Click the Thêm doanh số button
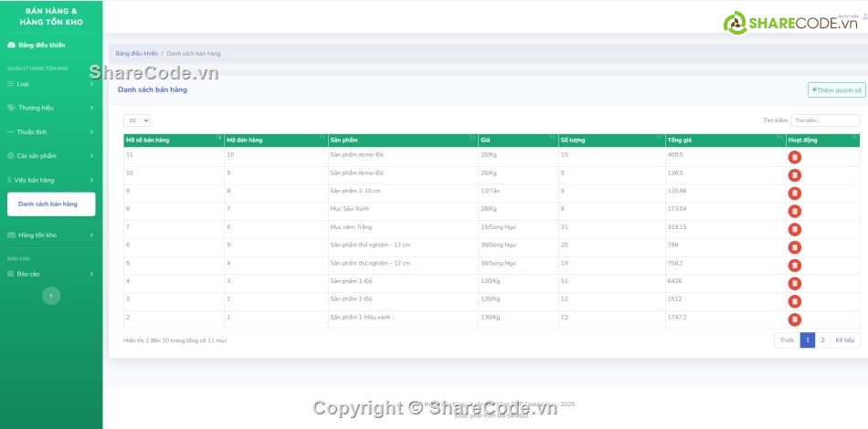Image resolution: width=868 pixels, height=429 pixels. (x=836, y=90)
